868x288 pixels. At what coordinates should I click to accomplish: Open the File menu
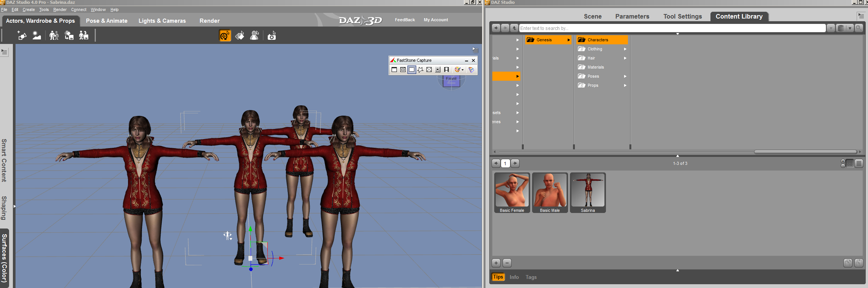tap(4, 10)
